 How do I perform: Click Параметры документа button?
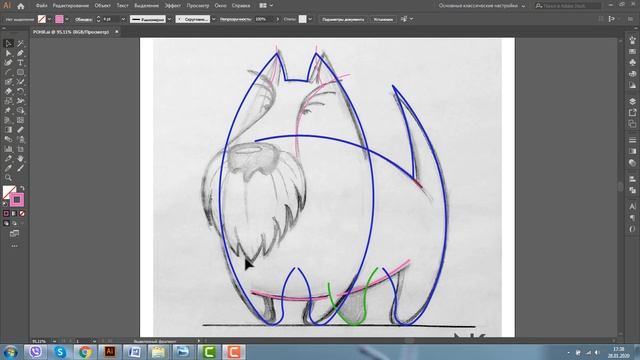343,19
